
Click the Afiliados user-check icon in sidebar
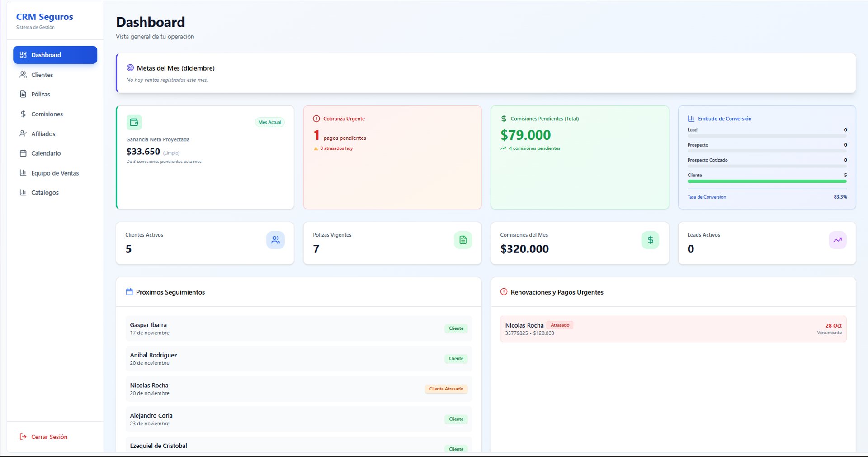pyautogui.click(x=23, y=133)
